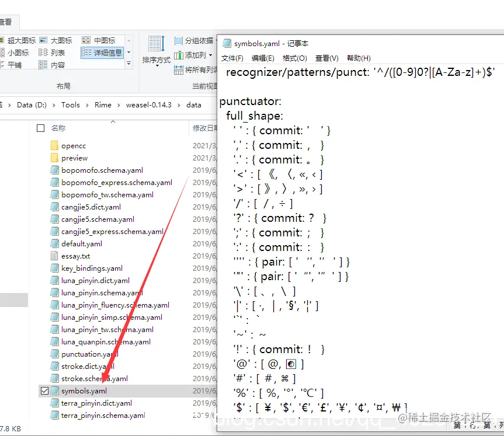Select punctuation.yaml file
This screenshot has width=504, height=436.
click(x=90, y=354)
